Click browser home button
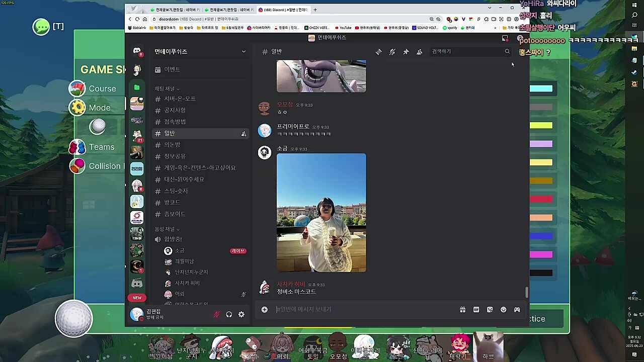 pos(144,19)
